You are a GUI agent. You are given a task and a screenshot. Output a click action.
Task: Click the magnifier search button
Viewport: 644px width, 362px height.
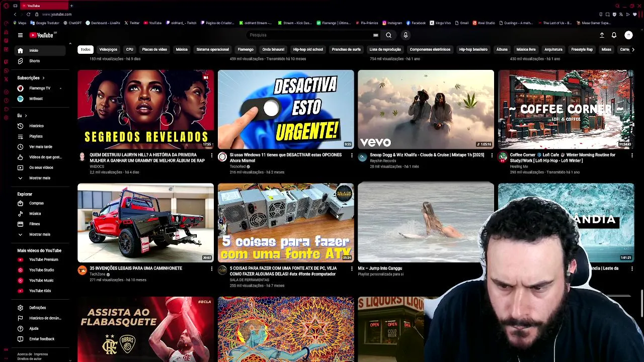388,35
